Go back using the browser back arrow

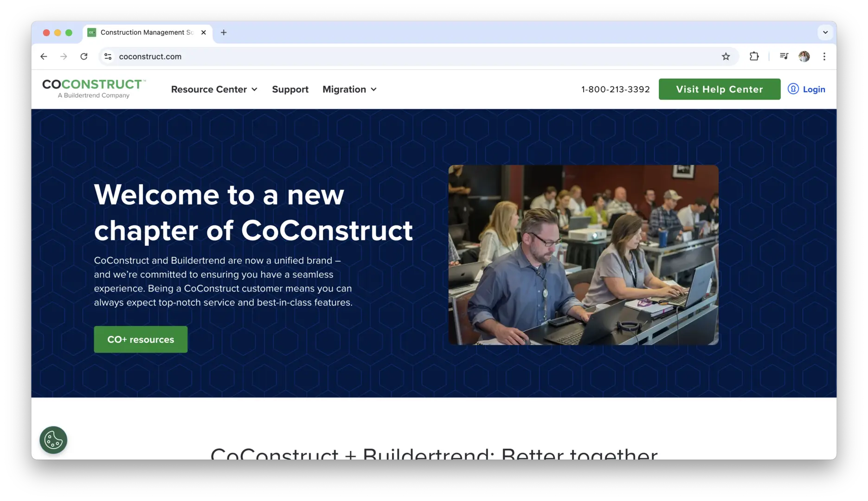44,57
